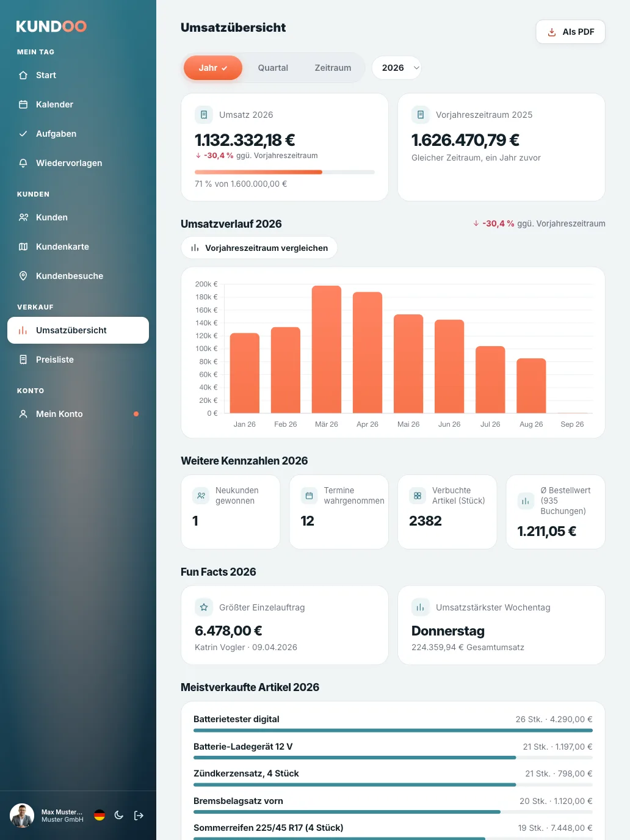Click the Batterie-Ladegerät 12 V sales bar
The height and width of the screenshot is (840, 630).
(x=393, y=758)
